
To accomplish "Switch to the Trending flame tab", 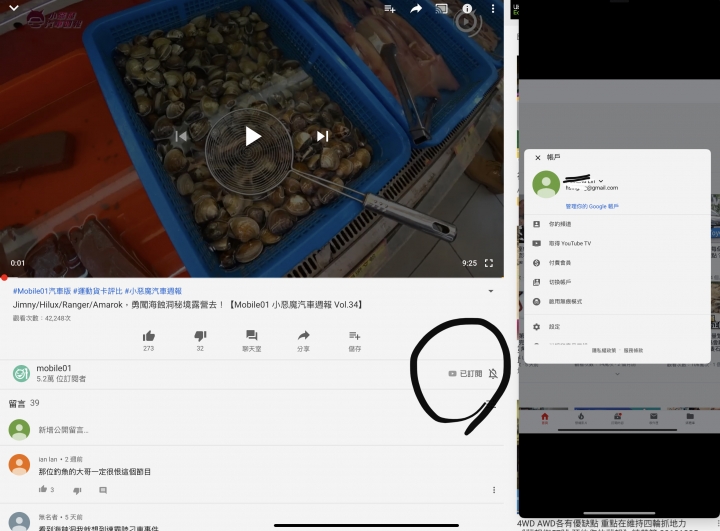I will tap(581, 418).
